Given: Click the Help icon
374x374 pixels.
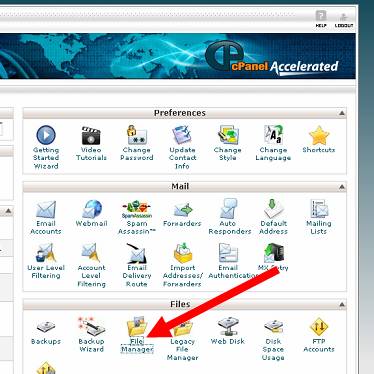Looking at the screenshot, I should (321, 16).
